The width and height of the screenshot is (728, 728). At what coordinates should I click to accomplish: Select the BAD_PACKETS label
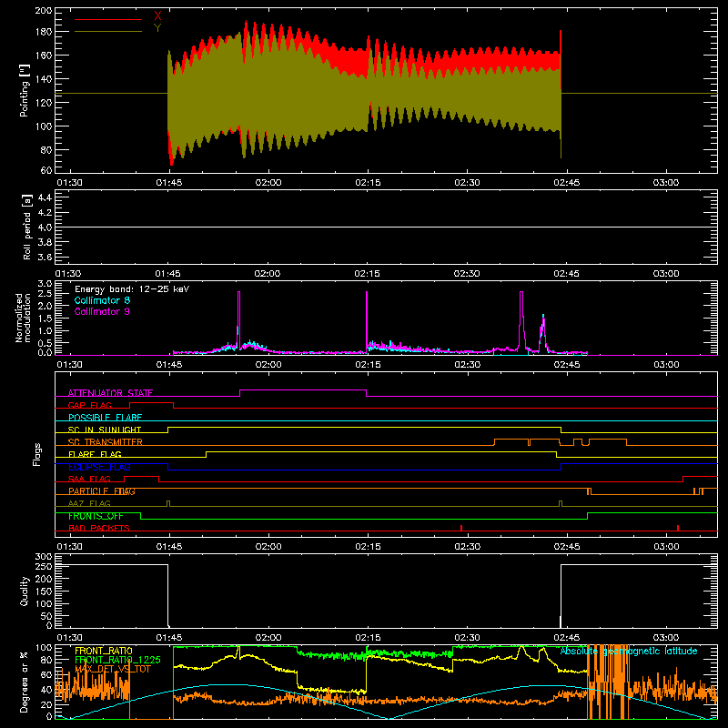[99, 528]
